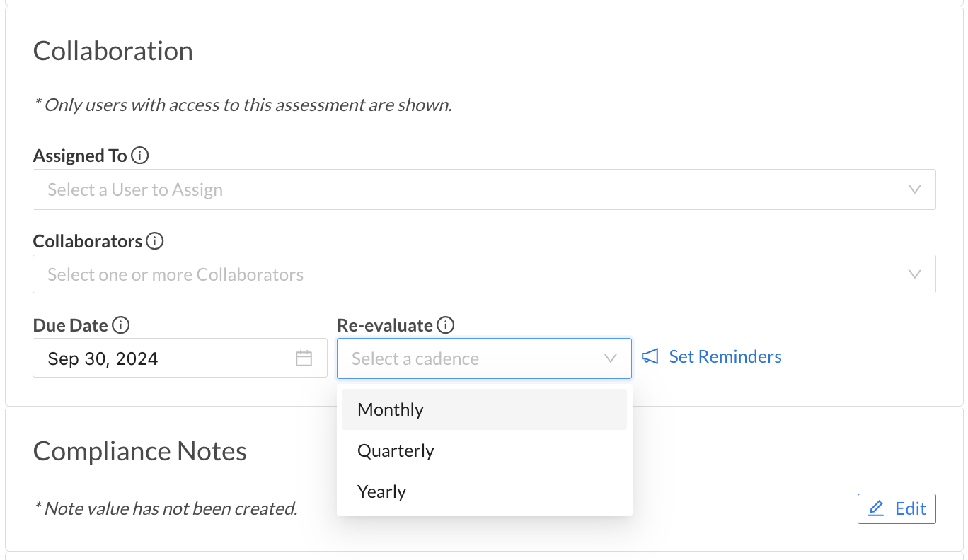Collapse the Re-evaluate cadence dropdown arrow

(x=611, y=358)
